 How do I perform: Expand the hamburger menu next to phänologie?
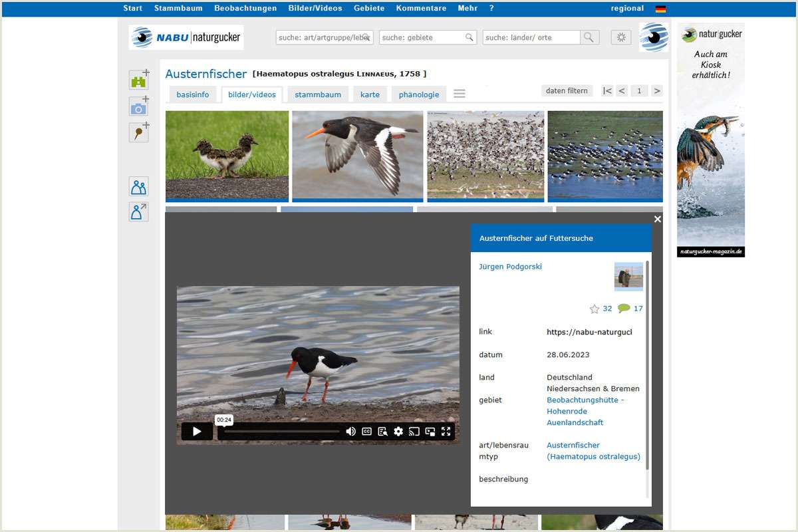pyautogui.click(x=459, y=94)
